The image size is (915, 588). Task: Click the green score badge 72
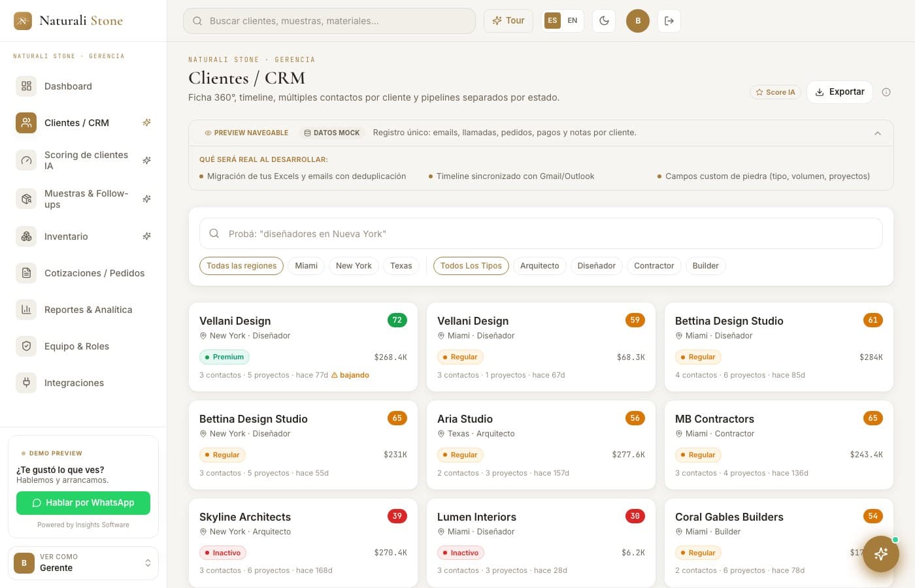pos(397,320)
